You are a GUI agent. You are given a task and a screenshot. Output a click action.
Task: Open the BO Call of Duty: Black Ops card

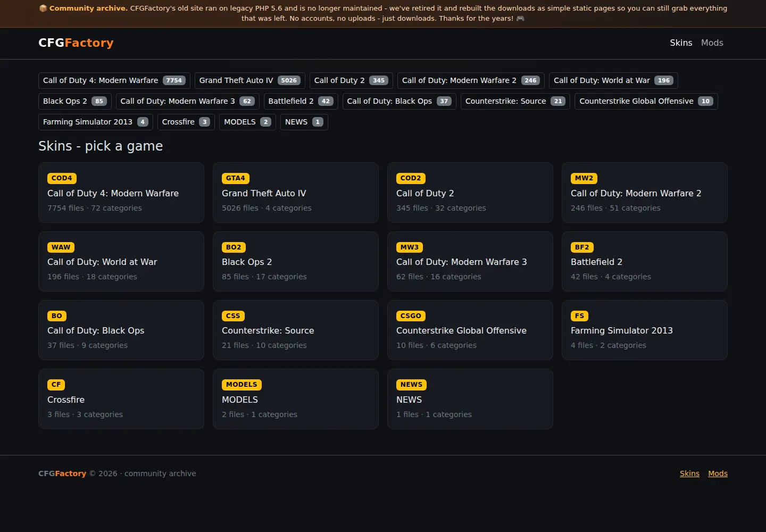pos(121,330)
